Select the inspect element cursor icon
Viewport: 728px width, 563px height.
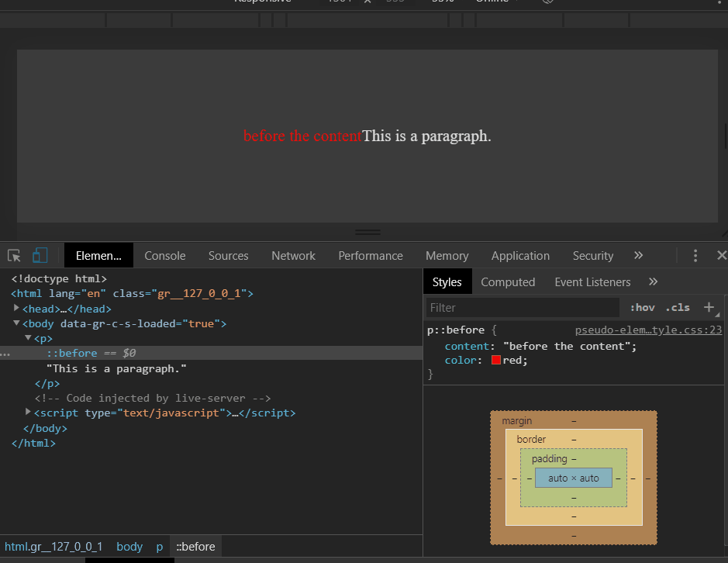13,255
